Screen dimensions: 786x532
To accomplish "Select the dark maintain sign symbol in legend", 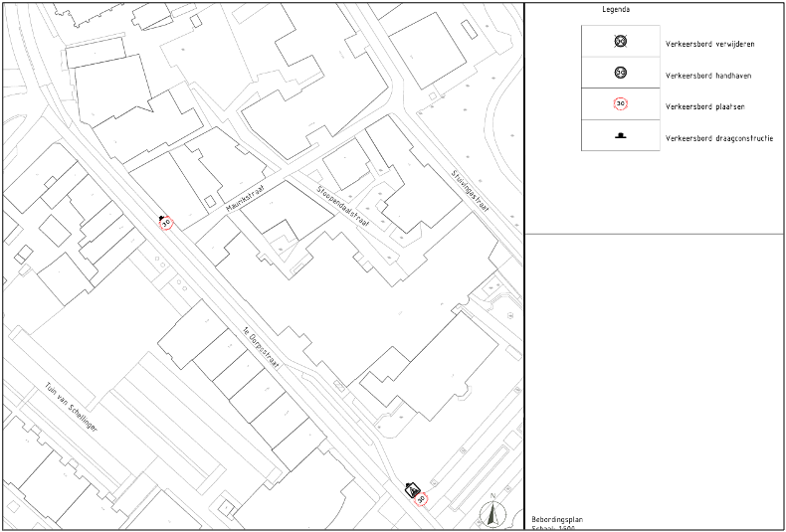I will pyautogui.click(x=621, y=73).
